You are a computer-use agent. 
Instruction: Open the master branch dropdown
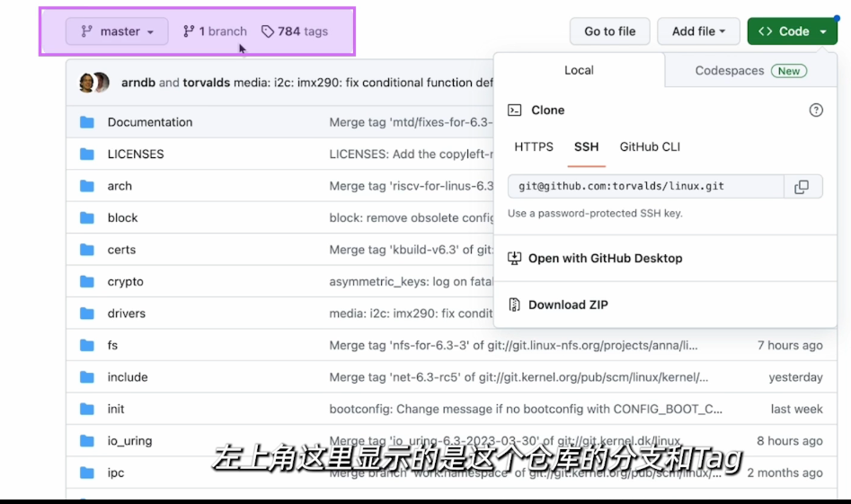pyautogui.click(x=117, y=31)
